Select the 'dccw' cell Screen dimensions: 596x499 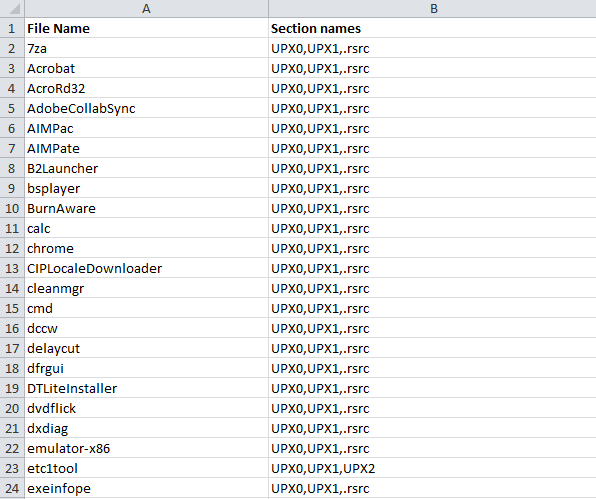(x=146, y=328)
